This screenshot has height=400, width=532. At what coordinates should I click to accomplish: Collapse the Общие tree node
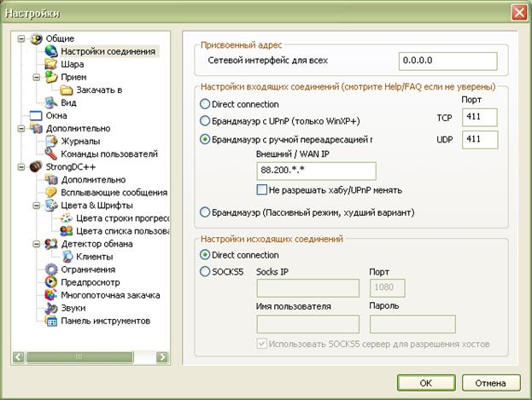pos(21,38)
